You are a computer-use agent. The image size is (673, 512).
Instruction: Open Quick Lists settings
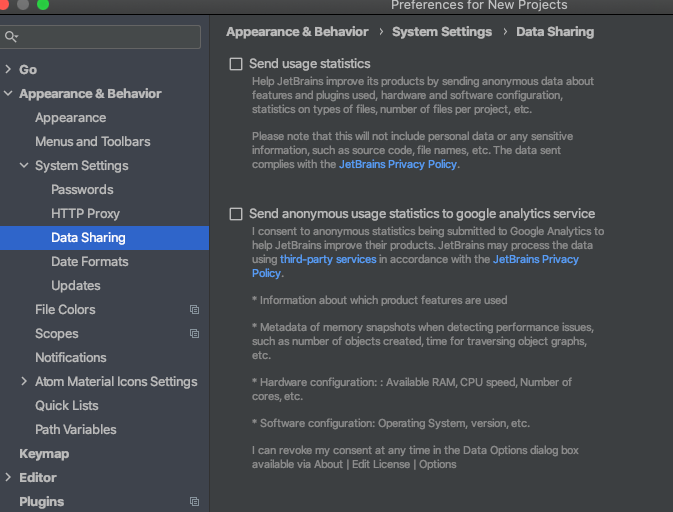tap(67, 406)
